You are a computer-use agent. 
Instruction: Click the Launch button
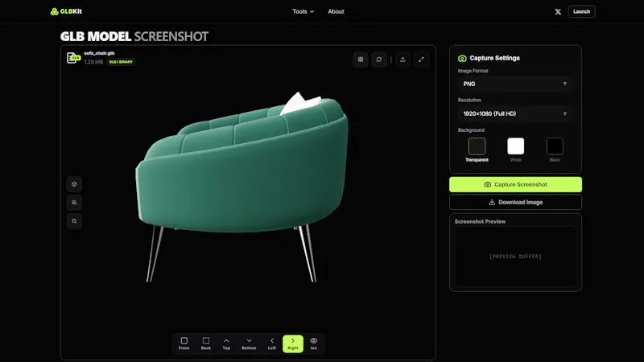(581, 11)
